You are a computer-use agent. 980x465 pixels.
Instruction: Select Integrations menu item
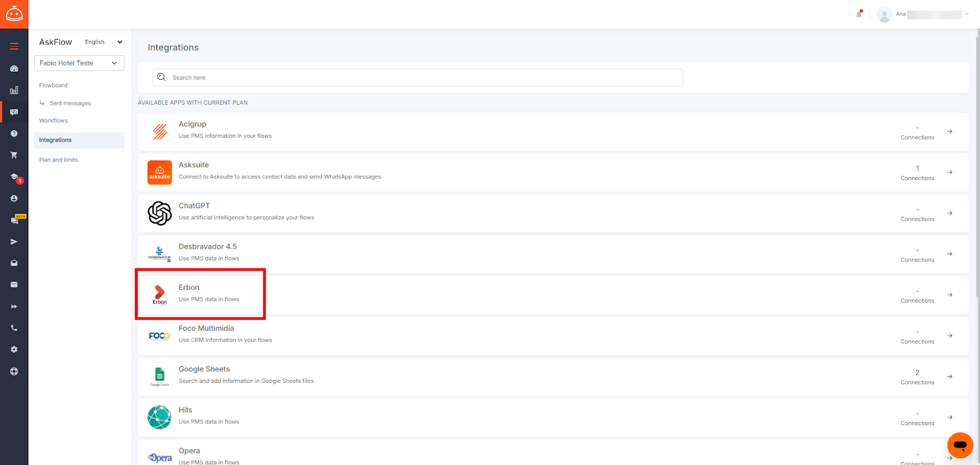pyautogui.click(x=79, y=140)
